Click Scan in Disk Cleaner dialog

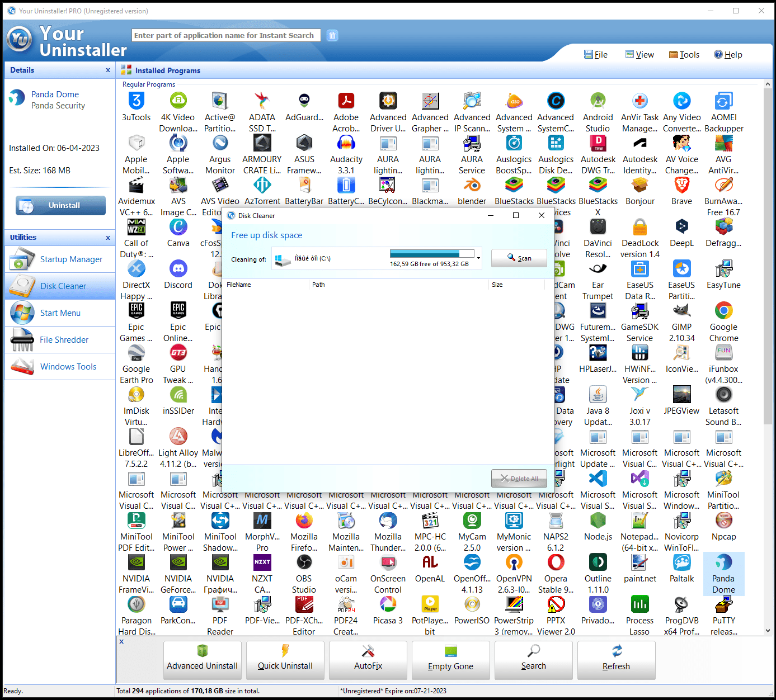[519, 258]
